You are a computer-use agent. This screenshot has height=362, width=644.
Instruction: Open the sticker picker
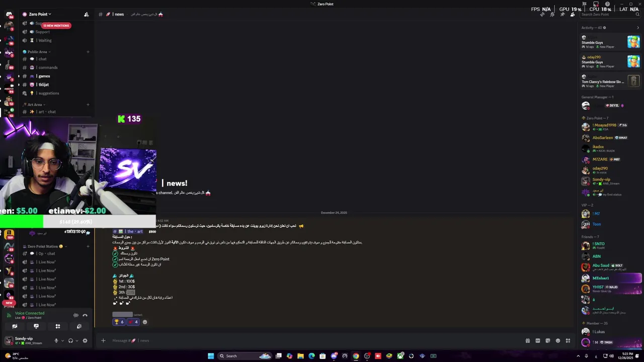click(547, 340)
